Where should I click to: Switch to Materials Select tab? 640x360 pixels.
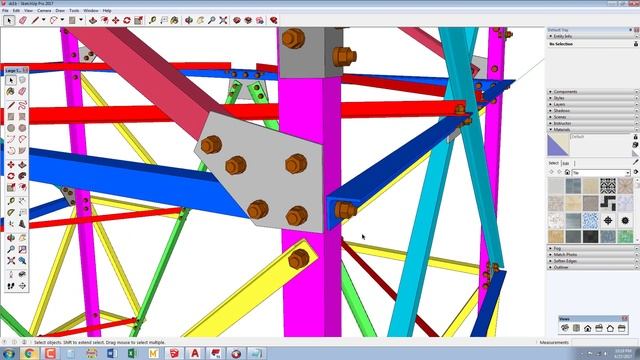(x=553, y=163)
